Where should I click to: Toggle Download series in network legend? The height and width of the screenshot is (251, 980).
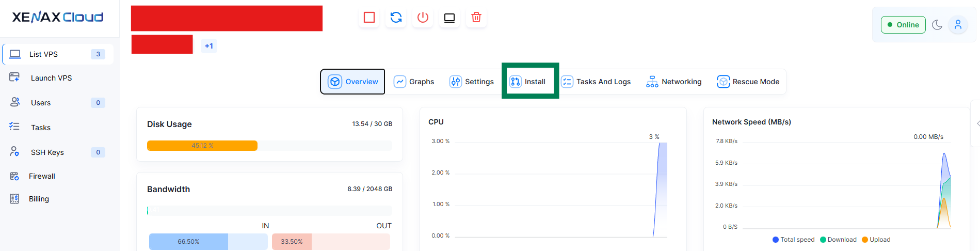tap(838, 240)
